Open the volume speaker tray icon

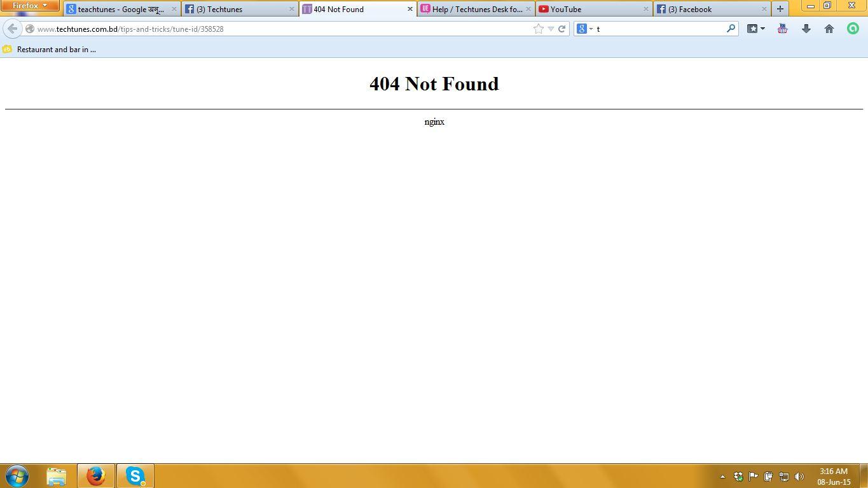[799, 476]
